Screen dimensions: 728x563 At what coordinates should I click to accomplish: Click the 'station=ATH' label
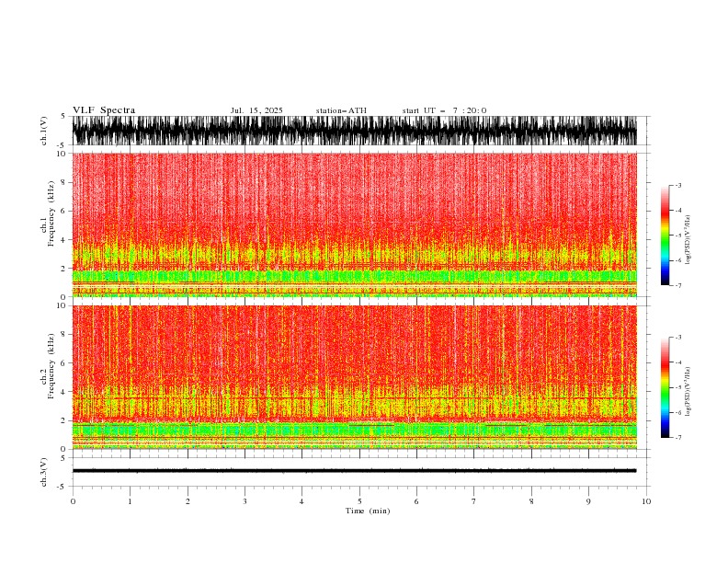pos(341,110)
